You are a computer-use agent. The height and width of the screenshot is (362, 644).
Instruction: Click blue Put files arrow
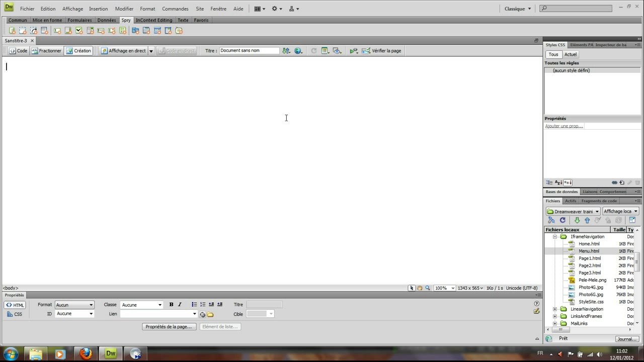[587, 220]
